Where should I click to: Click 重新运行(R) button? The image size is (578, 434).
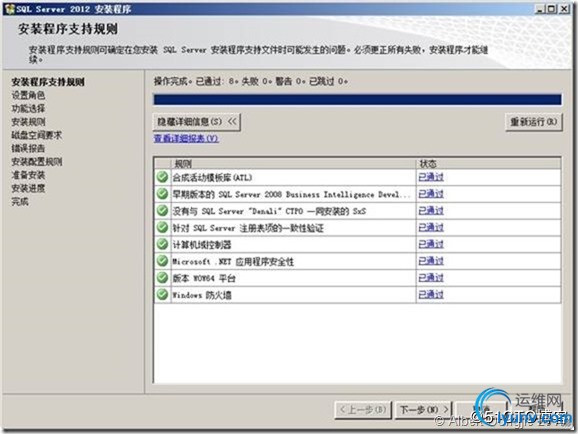click(x=534, y=122)
